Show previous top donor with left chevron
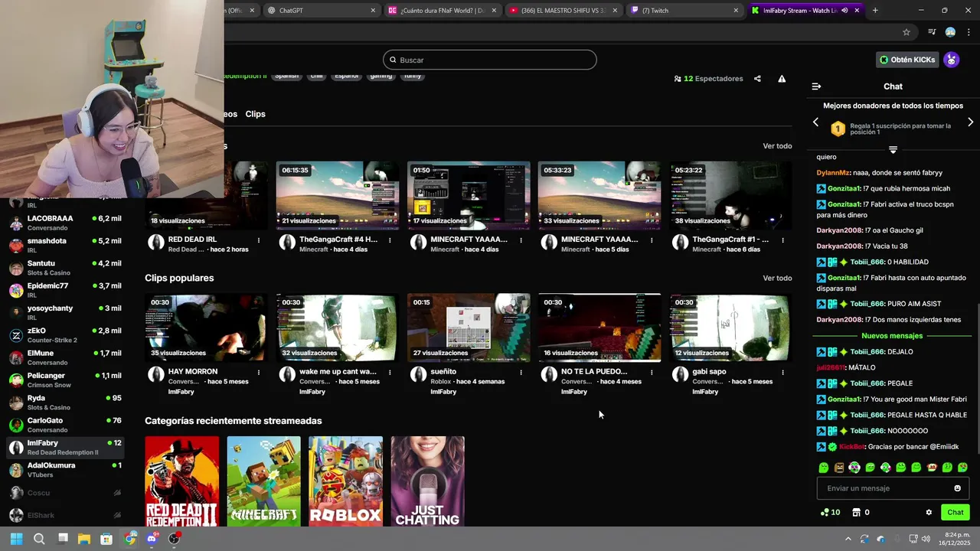 (x=815, y=122)
